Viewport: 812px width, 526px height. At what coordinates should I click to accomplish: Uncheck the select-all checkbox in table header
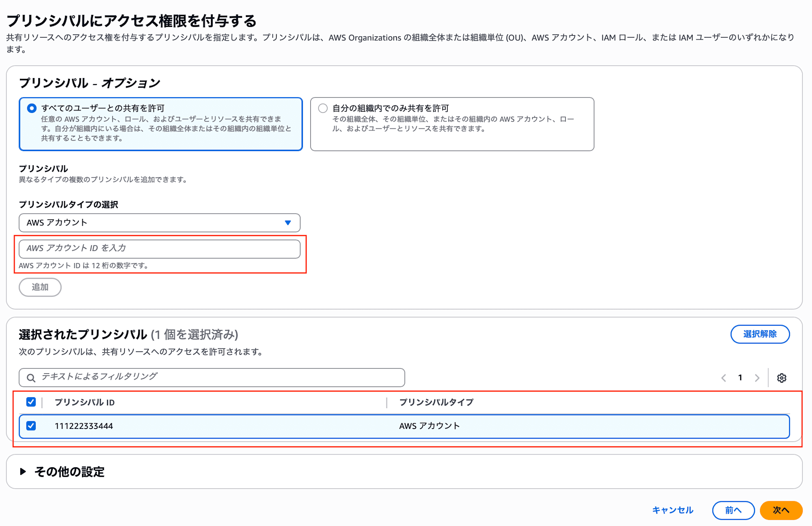[x=31, y=402]
